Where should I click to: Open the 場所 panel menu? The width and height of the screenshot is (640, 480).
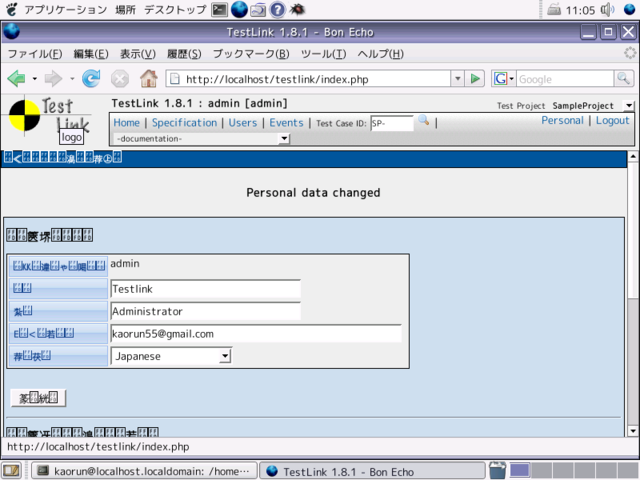pyautogui.click(x=125, y=9)
